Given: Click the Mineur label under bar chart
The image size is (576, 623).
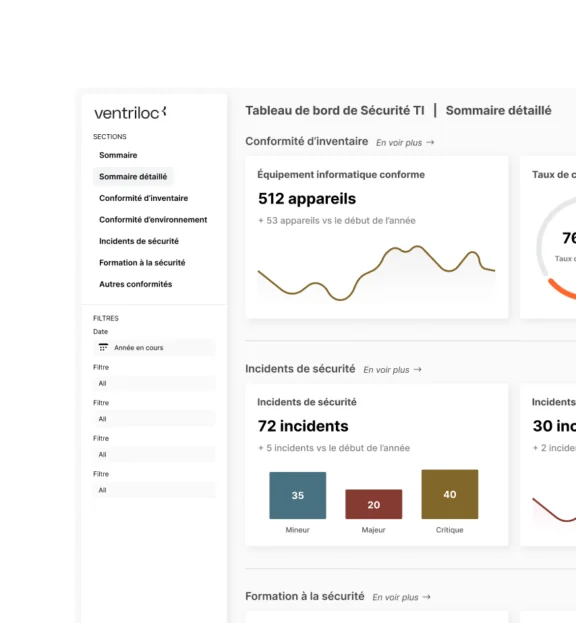Looking at the screenshot, I should coord(298,530).
